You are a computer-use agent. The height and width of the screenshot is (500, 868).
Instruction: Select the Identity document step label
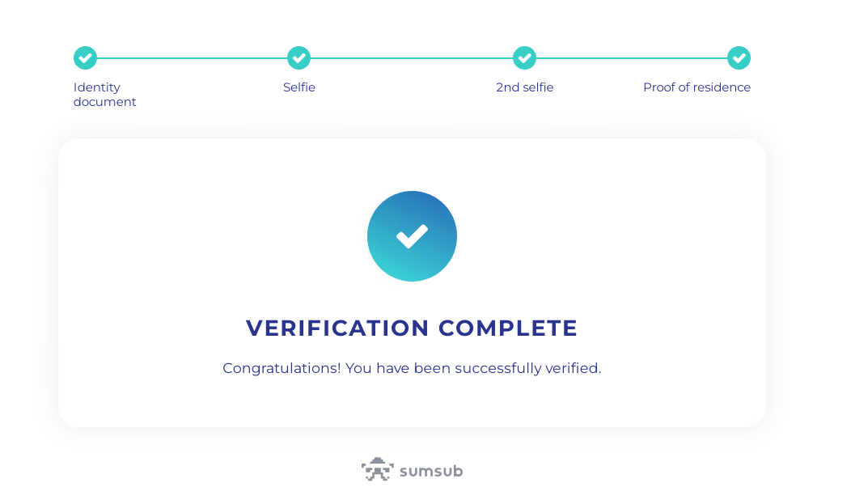point(104,95)
